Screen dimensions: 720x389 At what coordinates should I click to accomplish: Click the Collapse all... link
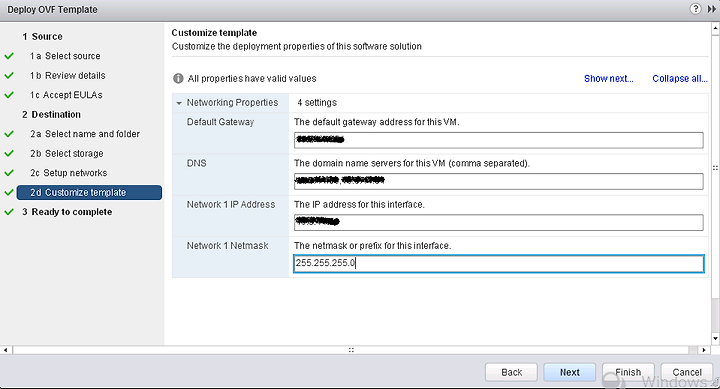coord(680,79)
